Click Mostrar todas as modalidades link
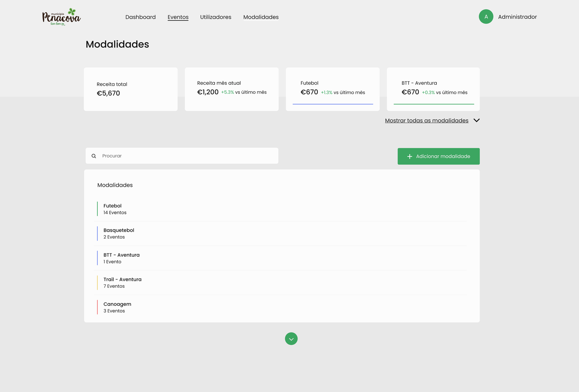Screen dimensions: 579x392 [x=426, y=121]
